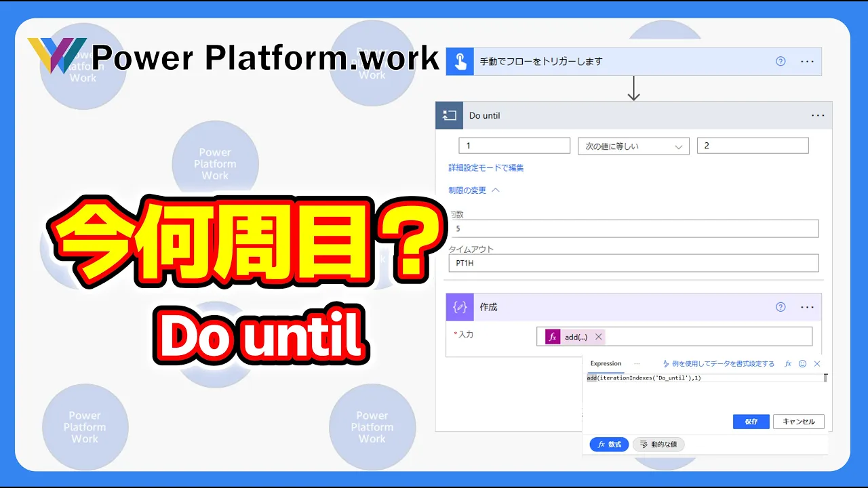The width and height of the screenshot is (868, 488).
Task: Open the Do until ellipsis menu
Action: 818,115
